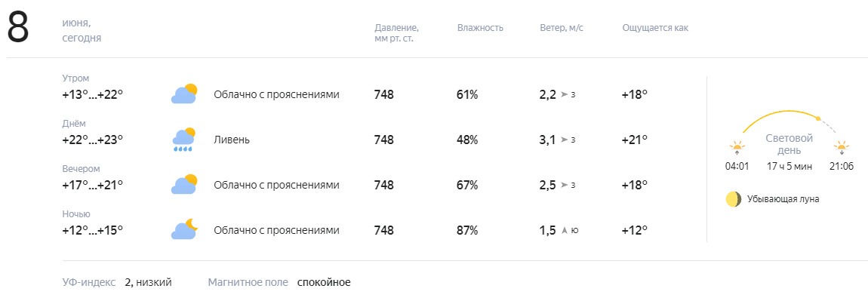Image resolution: width=868 pixels, height=301 pixels.
Task: Click the sunrise icon above 04:01
Action: click(737, 148)
